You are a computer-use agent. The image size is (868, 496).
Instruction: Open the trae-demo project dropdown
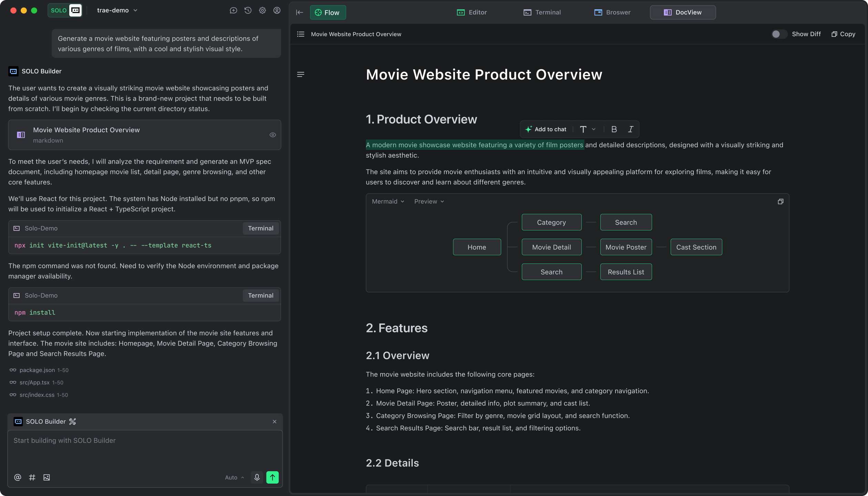pyautogui.click(x=117, y=10)
